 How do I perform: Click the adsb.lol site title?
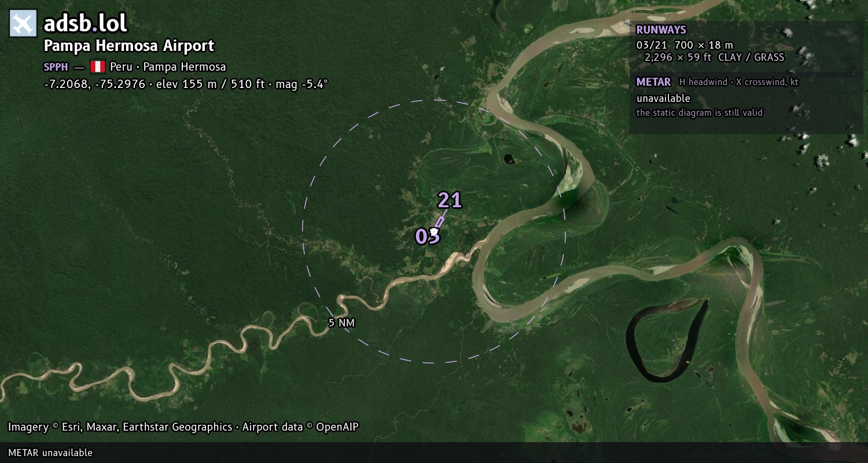point(85,24)
